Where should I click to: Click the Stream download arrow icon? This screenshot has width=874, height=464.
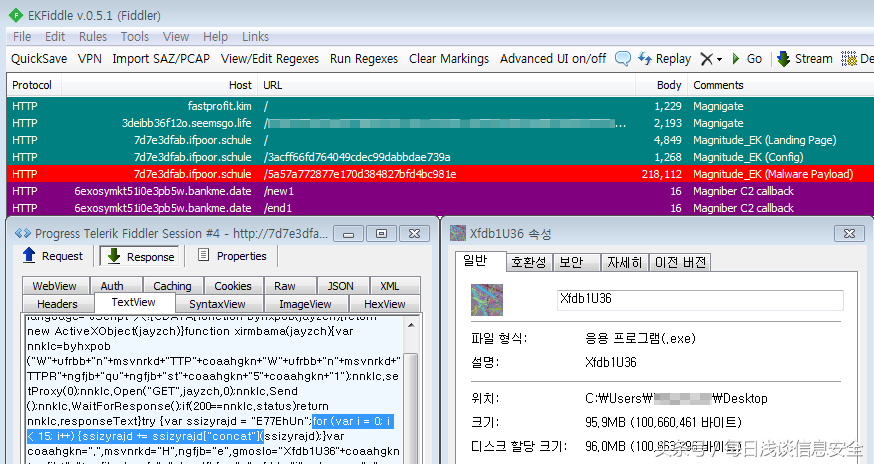coord(783,59)
